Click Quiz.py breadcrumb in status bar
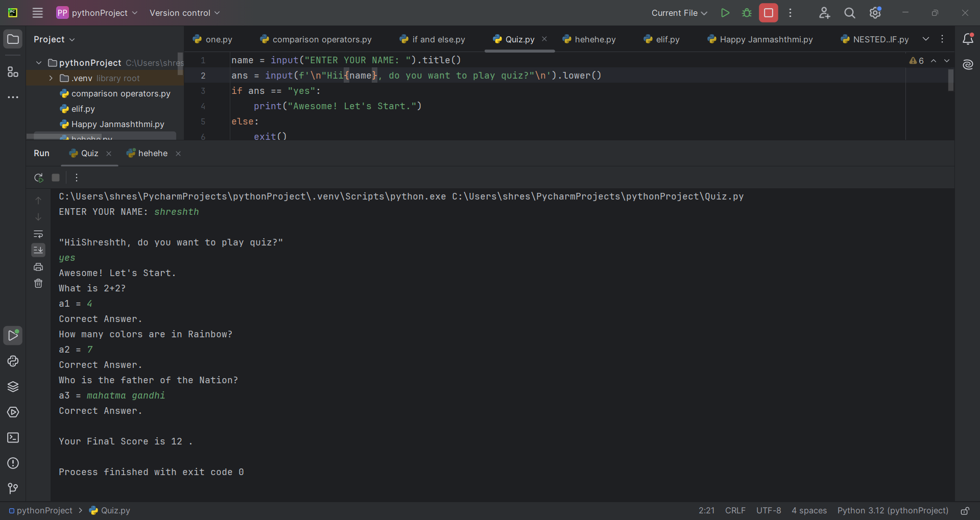 coord(109,510)
